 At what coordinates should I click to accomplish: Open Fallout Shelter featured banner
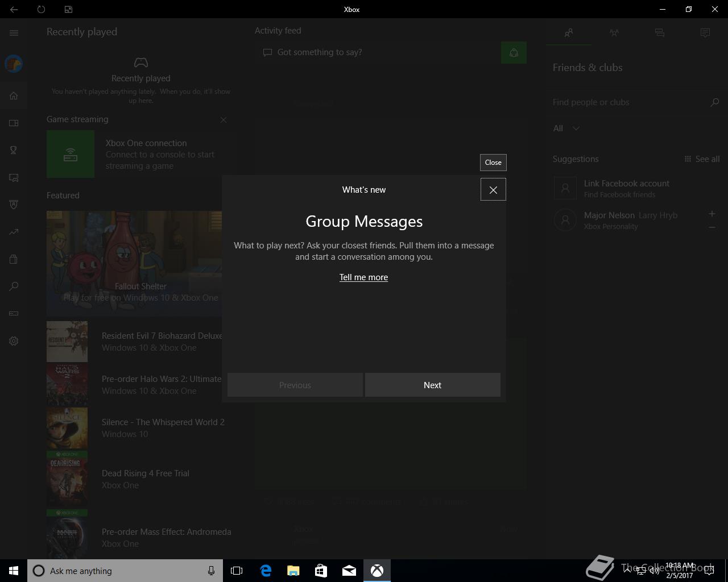134,263
